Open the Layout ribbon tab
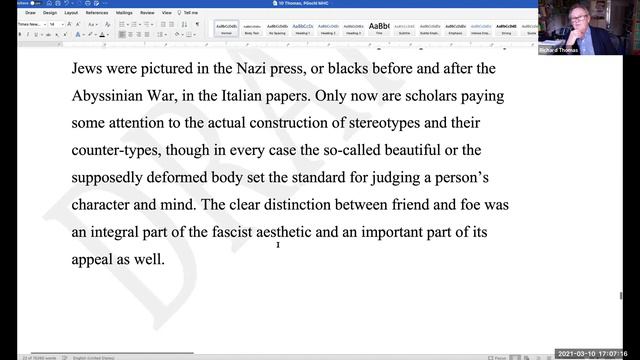640x360 pixels. pyautogui.click(x=71, y=13)
